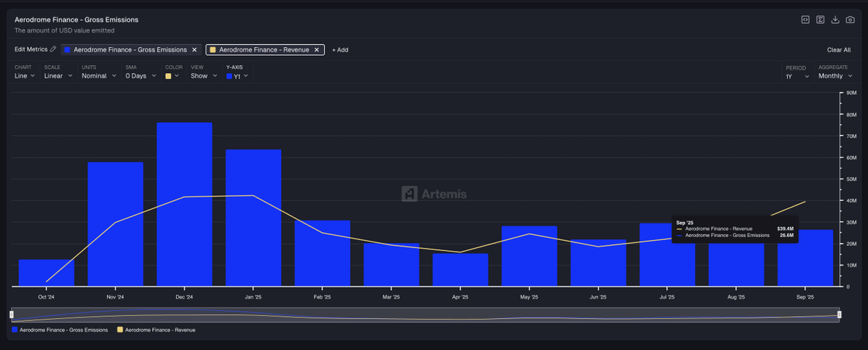The height and width of the screenshot is (350, 868).
Task: Open the Y-Axis dropdown set to Y1
Action: 237,76
